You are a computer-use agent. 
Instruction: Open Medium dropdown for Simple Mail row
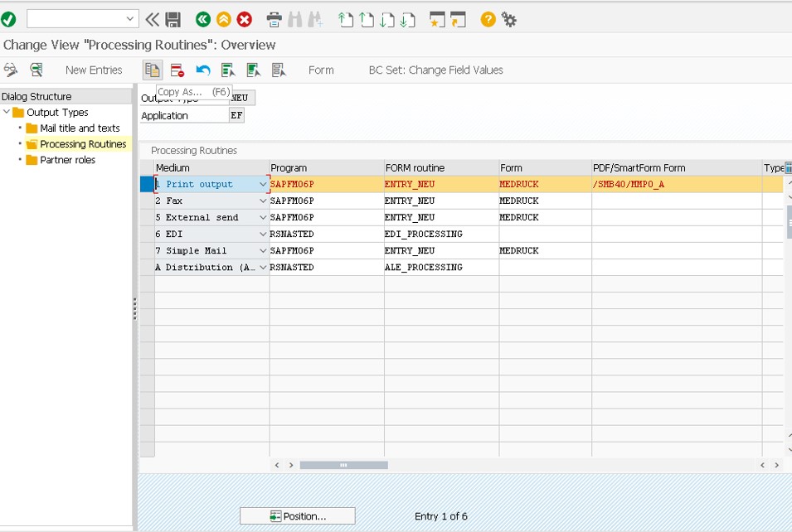tap(263, 251)
